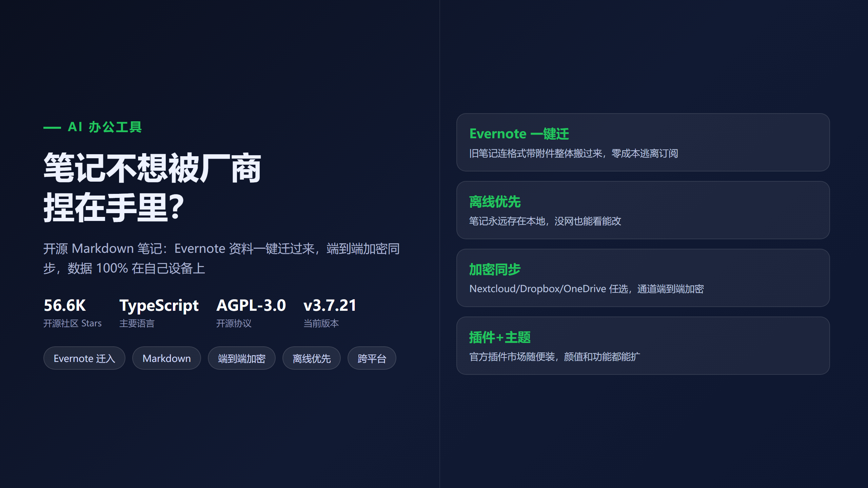Click the description 官方插件市场随便装

pos(554,357)
